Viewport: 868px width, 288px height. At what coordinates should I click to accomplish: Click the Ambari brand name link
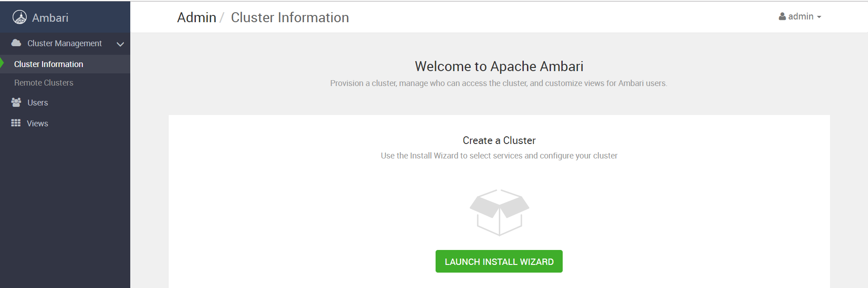[50, 18]
